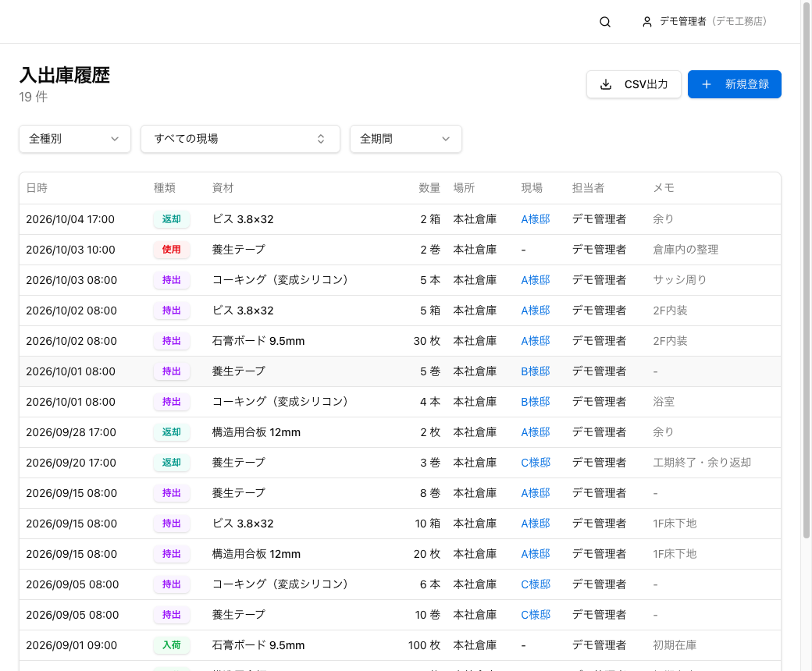The width and height of the screenshot is (812, 671).
Task: Click the 19 件 record count
Action: 33,97
